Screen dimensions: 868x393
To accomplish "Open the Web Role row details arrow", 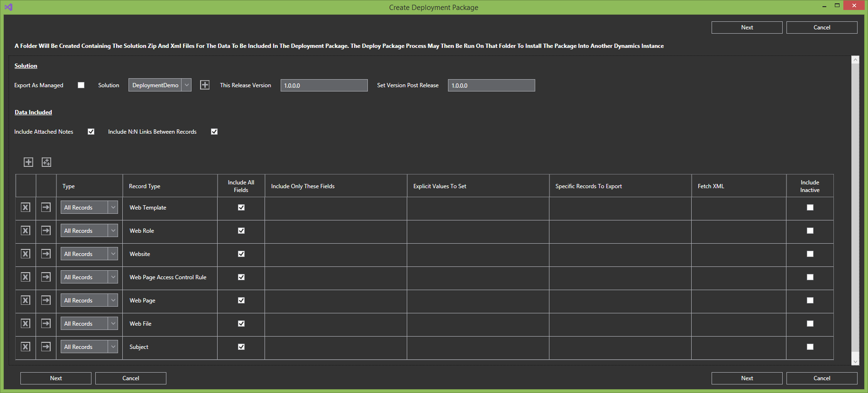I will tap(46, 231).
